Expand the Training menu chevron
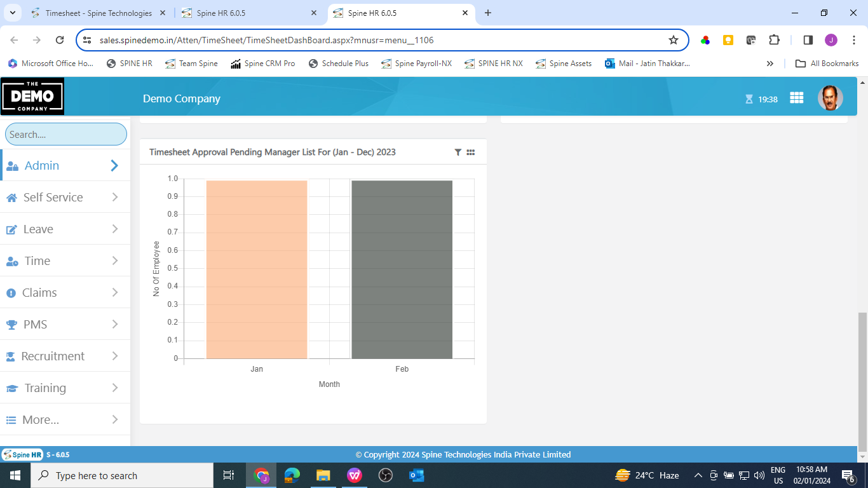Screen dimensions: 868x488 [x=115, y=388]
